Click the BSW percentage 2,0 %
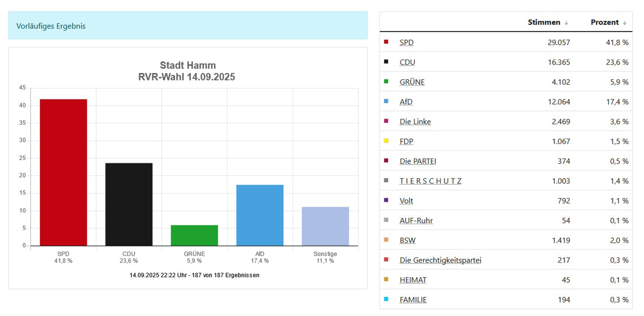Viewport: 644px width, 316px height. click(x=619, y=240)
